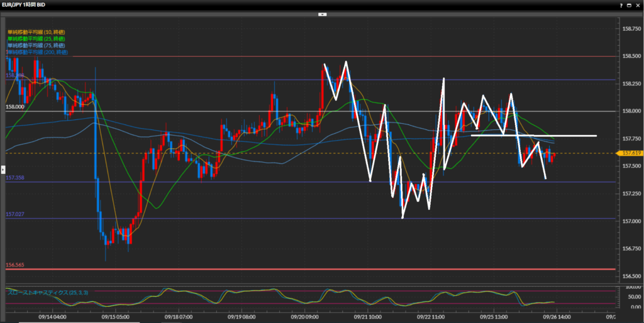Image resolution: width=644 pixels, height=323 pixels.
Task: Click the current price tag 157.619
Action: pos(630,153)
